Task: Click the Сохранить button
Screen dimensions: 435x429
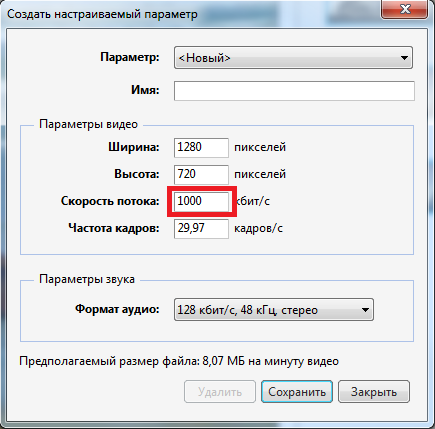Action: tap(297, 392)
